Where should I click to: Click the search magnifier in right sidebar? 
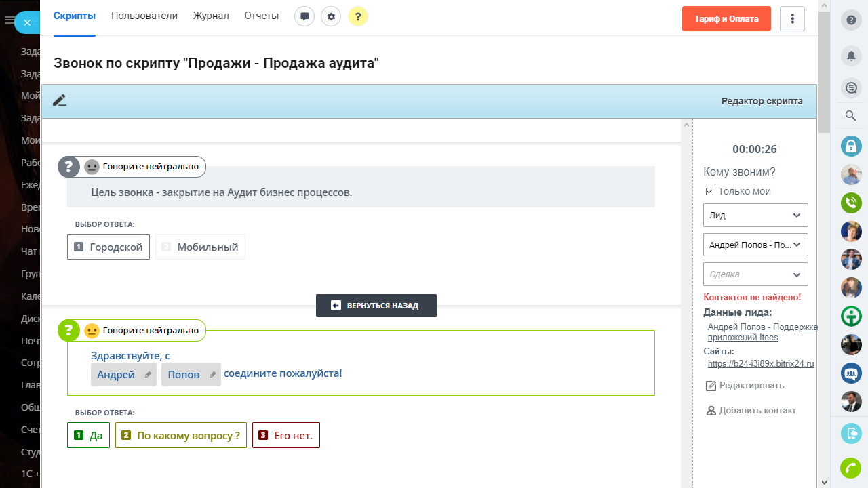pyautogui.click(x=851, y=116)
